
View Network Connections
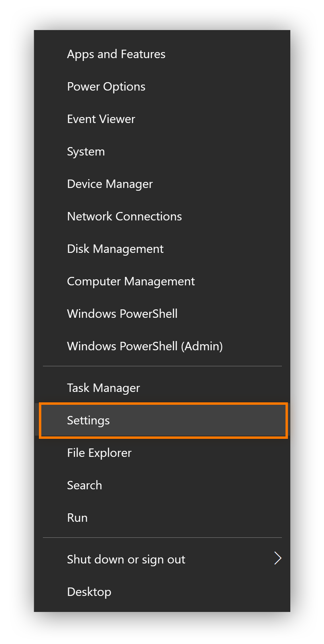click(124, 216)
